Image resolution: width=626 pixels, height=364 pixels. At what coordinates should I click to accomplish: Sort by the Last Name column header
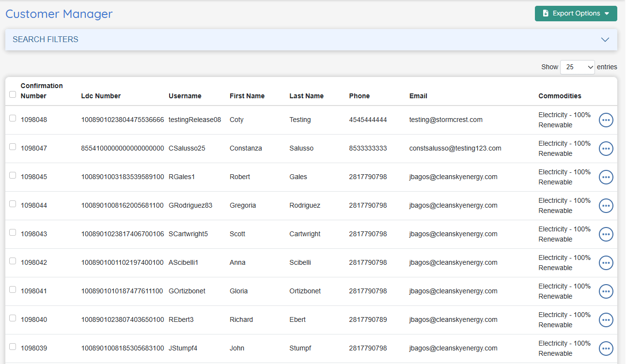(306, 96)
